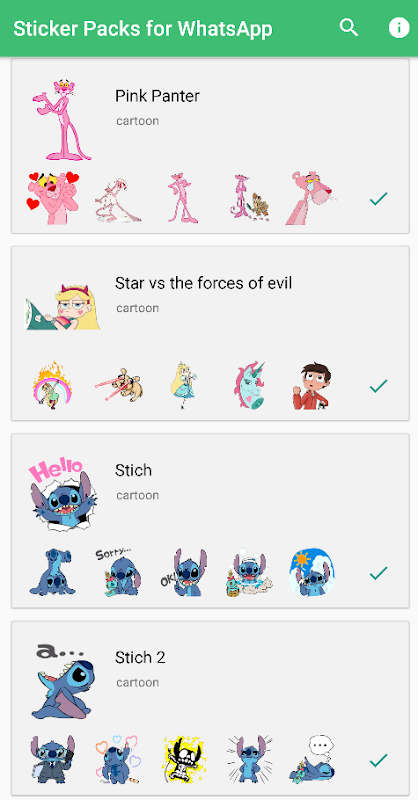The height and width of the screenshot is (800, 418).
Task: Open Star vs the forces of evil title
Action: 204,283
